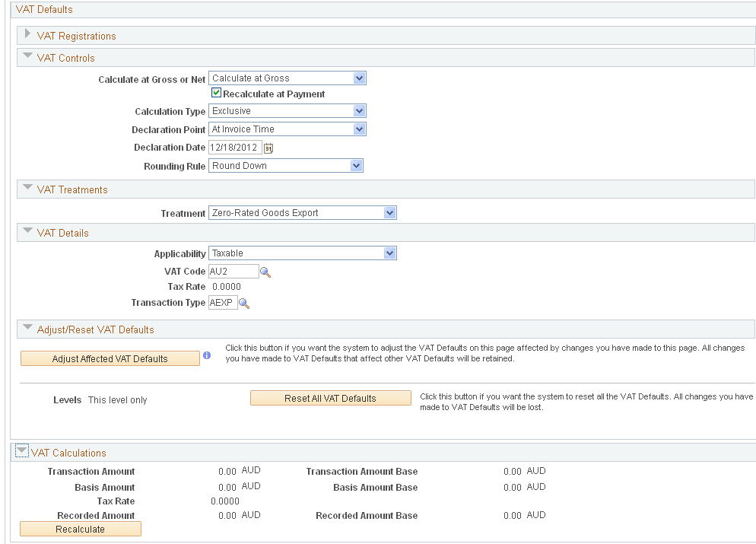Screen dimensions: 756x544
Task: Open the VAT Code lookup magnifier
Action: 265,271
